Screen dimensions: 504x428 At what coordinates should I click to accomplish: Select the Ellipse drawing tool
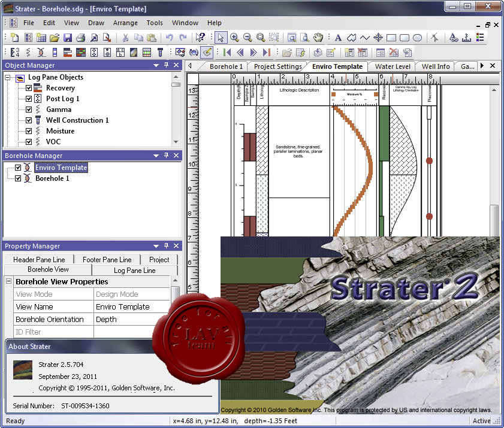point(417,38)
